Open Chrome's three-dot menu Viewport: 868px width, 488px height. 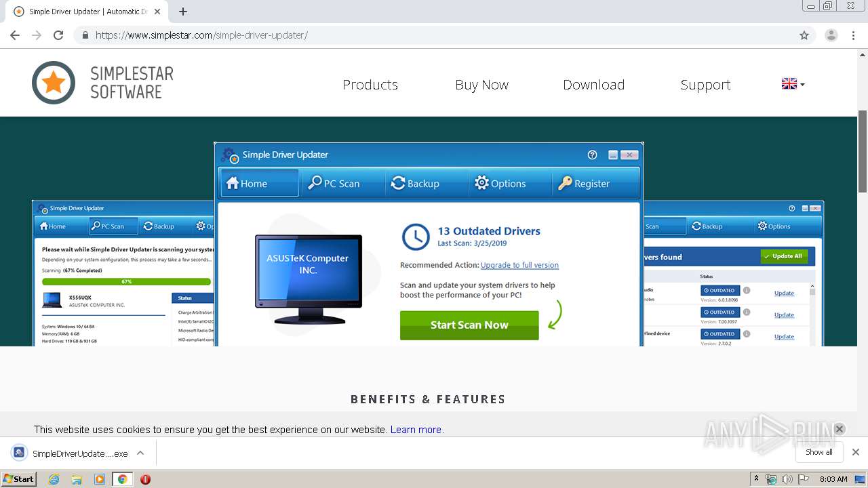tap(854, 35)
